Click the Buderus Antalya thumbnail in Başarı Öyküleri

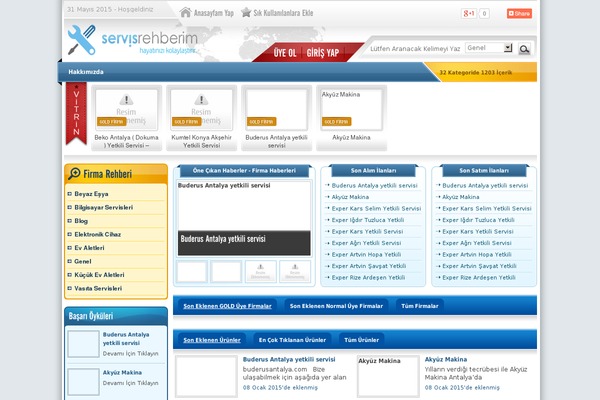click(83, 344)
